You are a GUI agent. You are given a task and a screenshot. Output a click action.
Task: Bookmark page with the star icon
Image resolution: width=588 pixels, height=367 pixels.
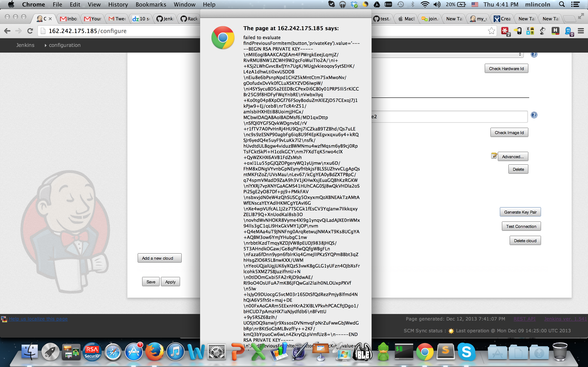click(x=491, y=31)
